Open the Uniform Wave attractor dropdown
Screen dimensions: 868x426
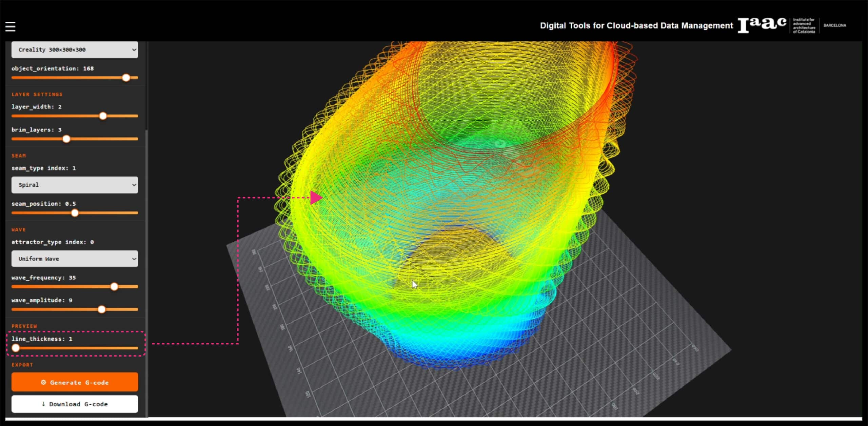tap(75, 259)
